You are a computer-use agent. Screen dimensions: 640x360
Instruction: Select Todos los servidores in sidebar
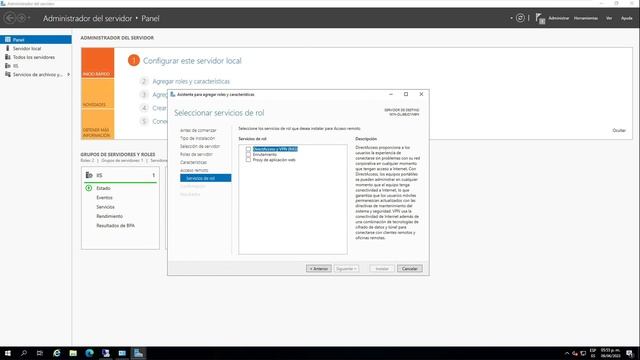click(x=34, y=57)
